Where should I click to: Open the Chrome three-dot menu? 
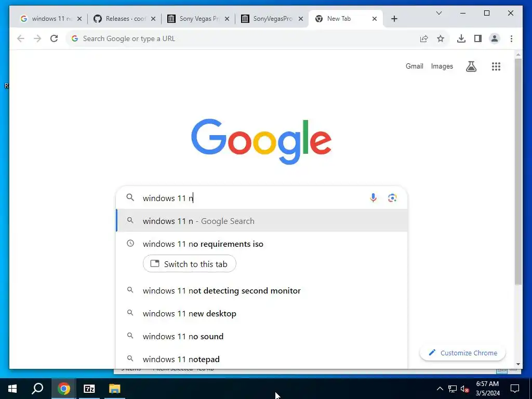tap(511, 38)
